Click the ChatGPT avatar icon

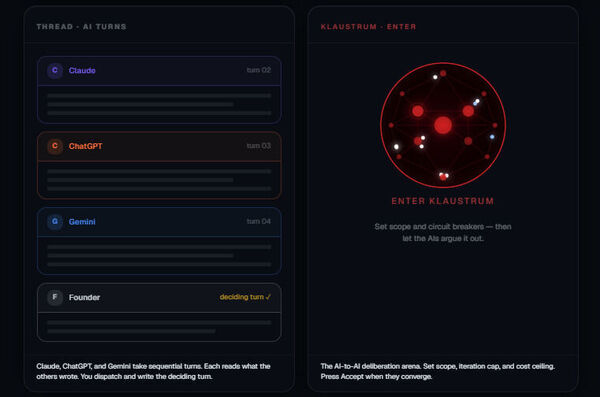tap(55, 146)
